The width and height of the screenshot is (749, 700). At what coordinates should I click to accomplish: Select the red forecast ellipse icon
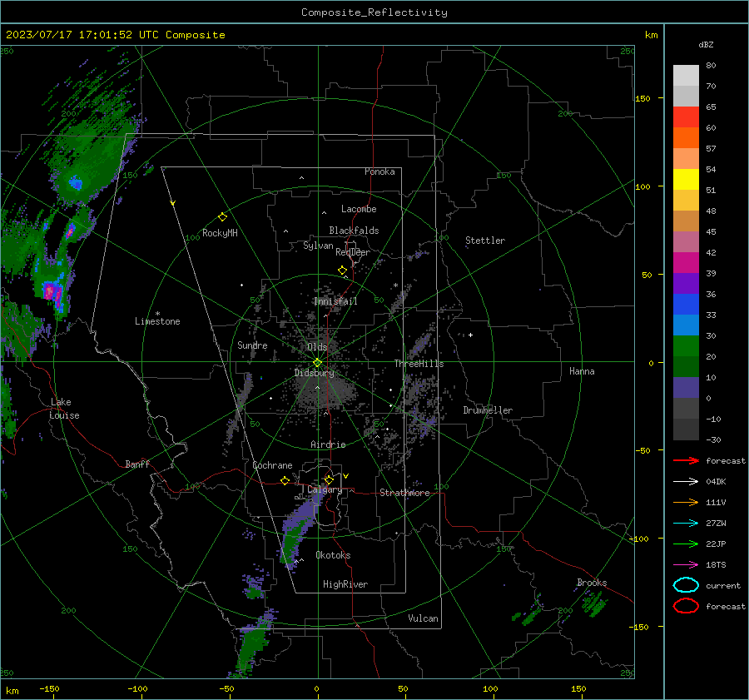pyautogui.click(x=686, y=606)
